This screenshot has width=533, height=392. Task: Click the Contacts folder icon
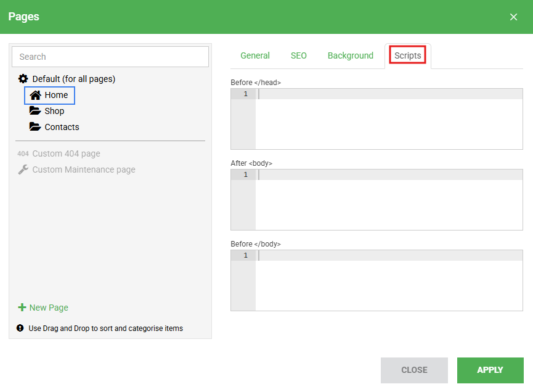(35, 127)
